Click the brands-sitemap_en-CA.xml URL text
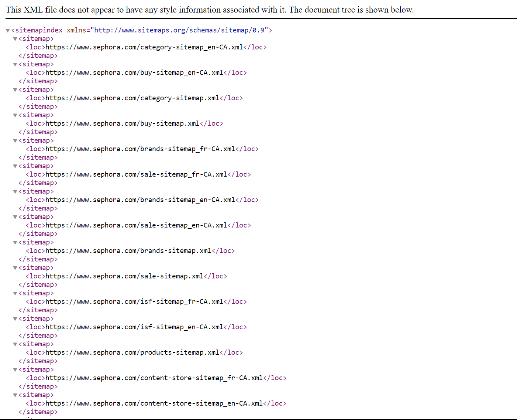Screen dimensions: 517x420 140,200
